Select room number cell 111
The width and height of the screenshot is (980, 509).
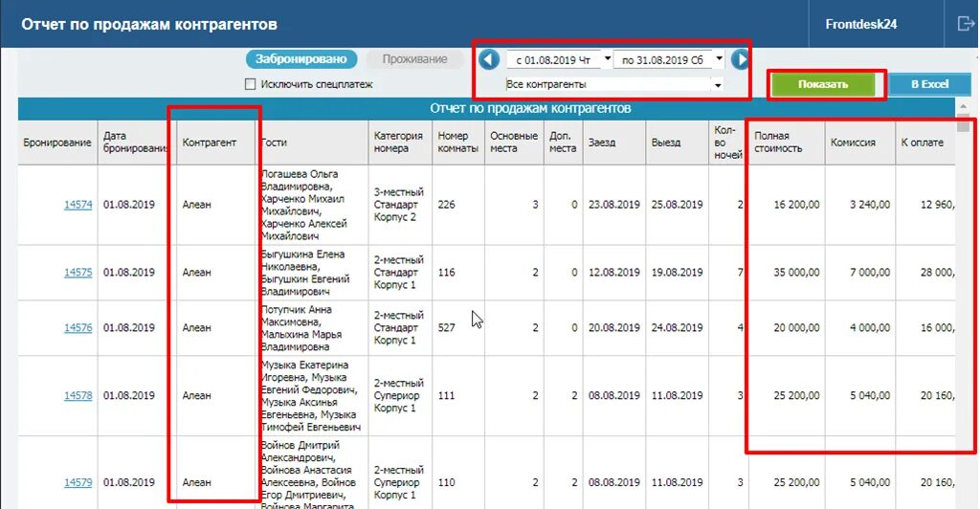coord(458,395)
